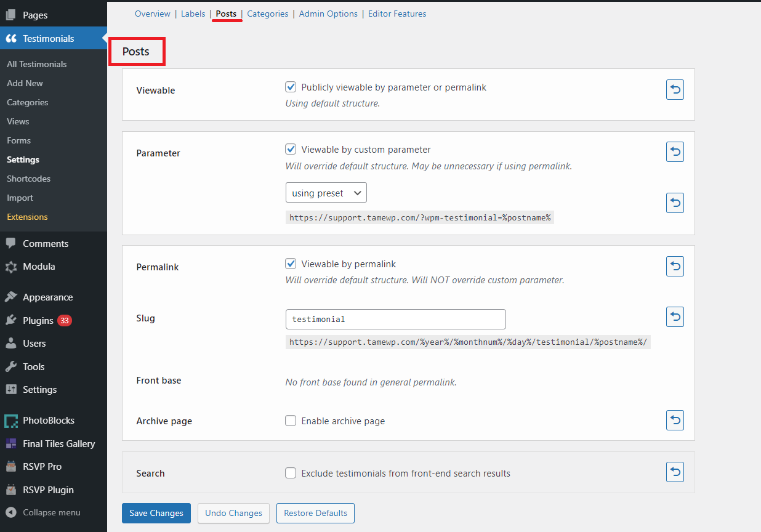761x532 pixels.
Task: Click the Testimonials quote icon in sidebar
Action: click(11, 38)
